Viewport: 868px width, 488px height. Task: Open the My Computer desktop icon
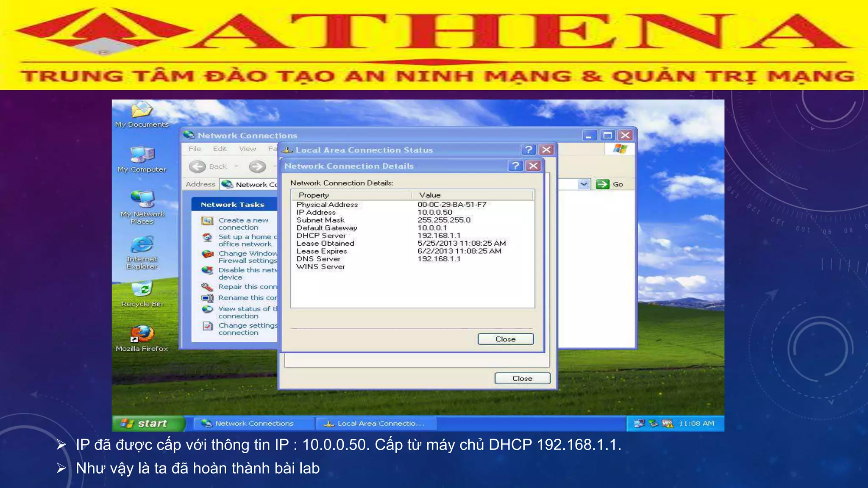142,159
